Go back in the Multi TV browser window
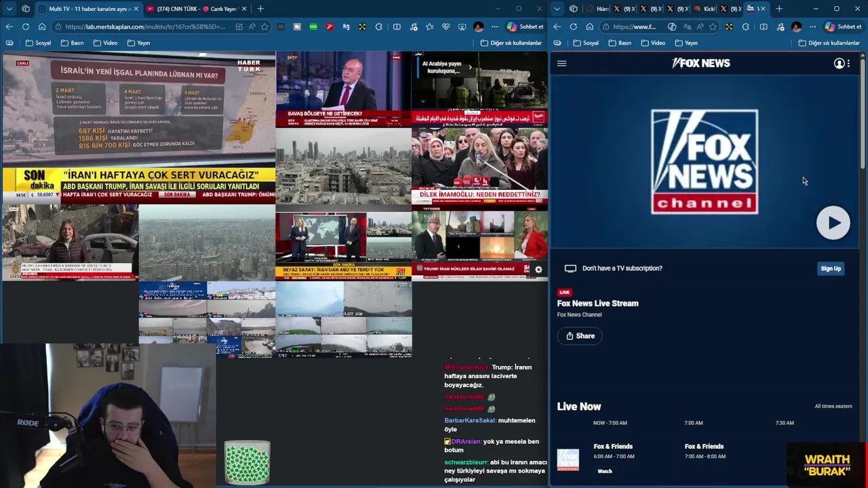The width and height of the screenshot is (868, 488). tap(9, 26)
